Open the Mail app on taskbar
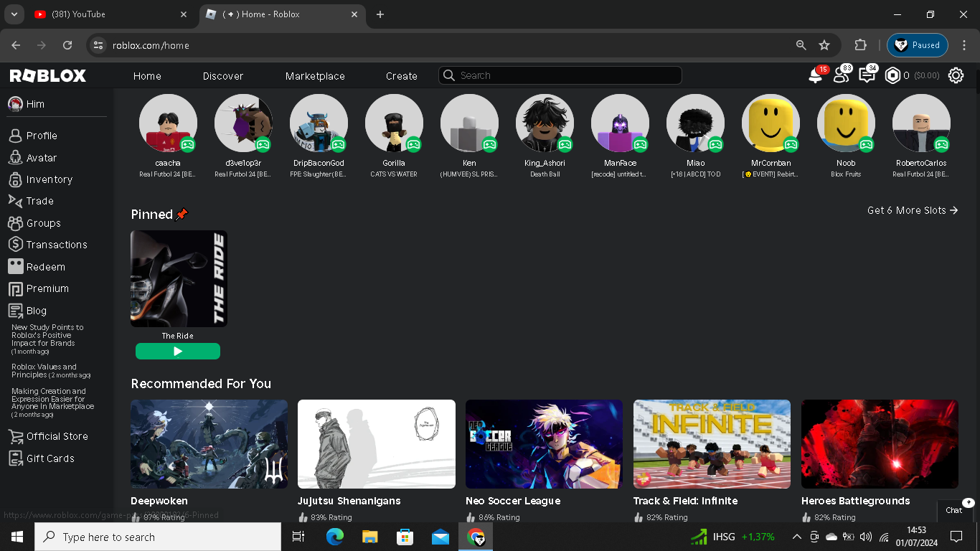Viewport: 980px width, 551px height. click(x=440, y=537)
